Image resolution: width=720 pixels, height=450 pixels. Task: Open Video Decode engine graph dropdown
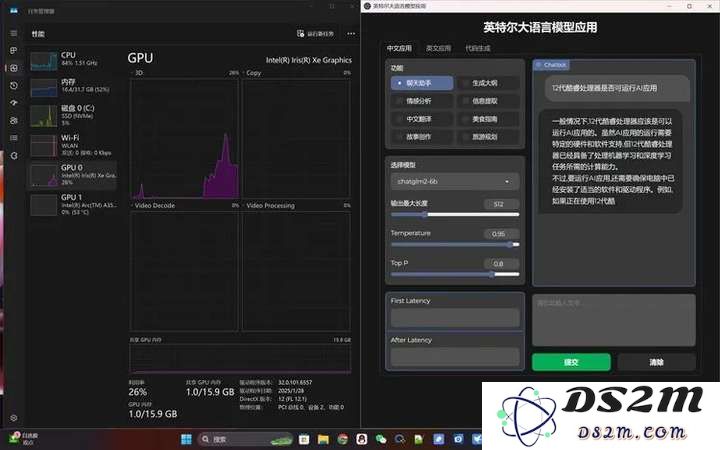click(x=153, y=206)
